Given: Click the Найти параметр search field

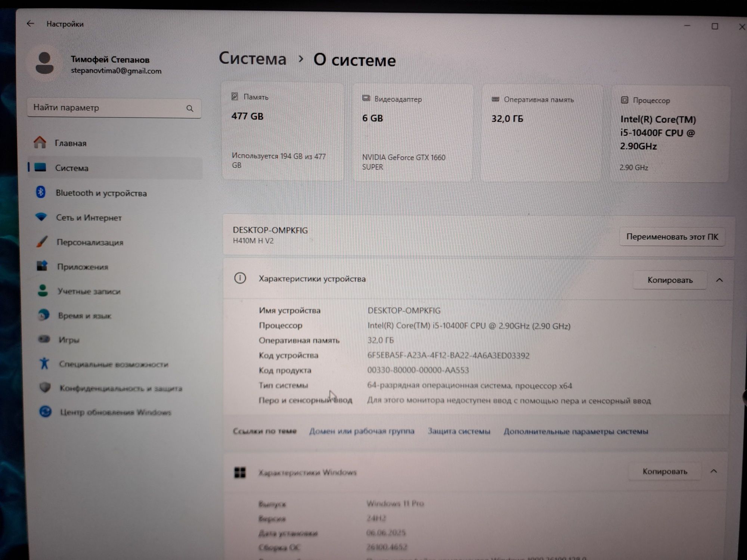Looking at the screenshot, I should (x=114, y=108).
